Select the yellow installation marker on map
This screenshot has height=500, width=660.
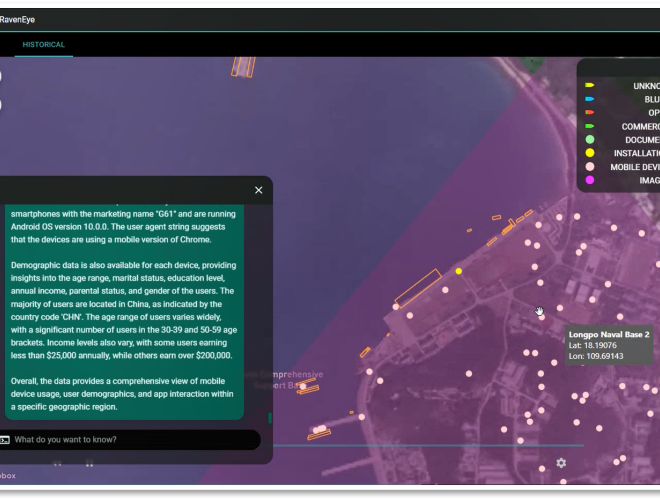pos(459,271)
